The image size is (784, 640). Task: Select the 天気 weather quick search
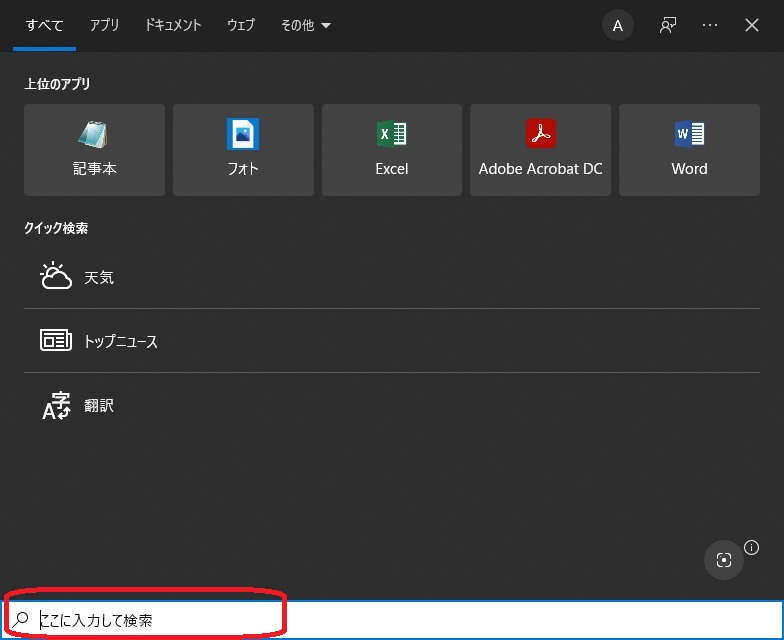click(x=392, y=277)
